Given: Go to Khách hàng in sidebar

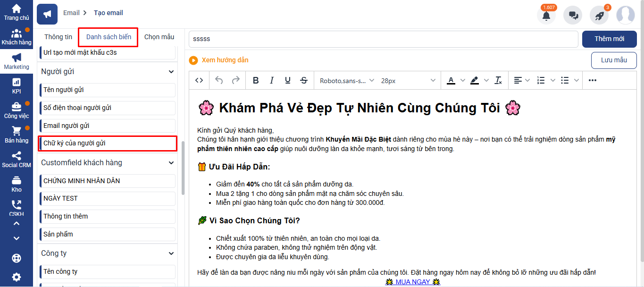Looking at the screenshot, I should pyautogui.click(x=17, y=37).
